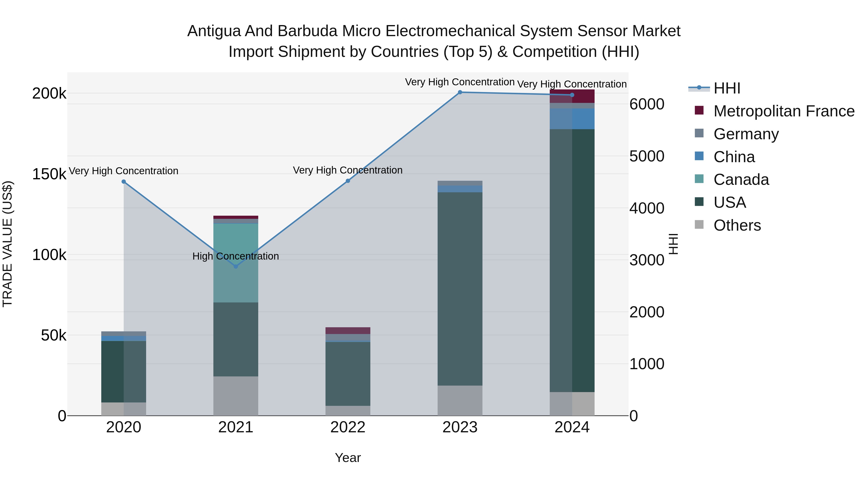This screenshot has height=488, width=868.
Task: Click the 'Very High Concentration' label for 2020
Action: (124, 171)
